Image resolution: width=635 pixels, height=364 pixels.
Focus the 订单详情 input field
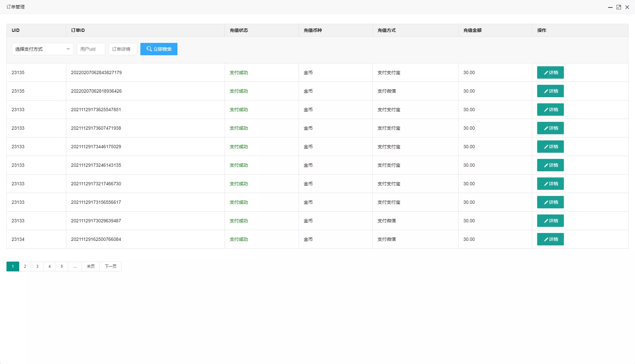123,49
